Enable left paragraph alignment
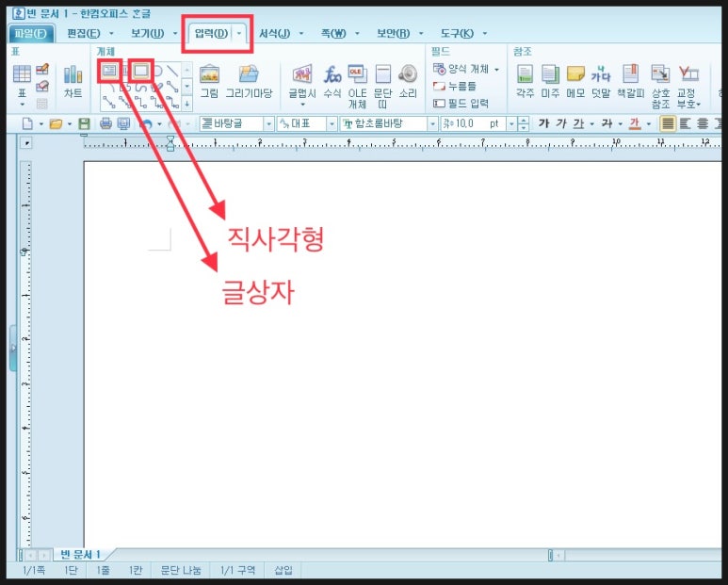 (x=686, y=123)
